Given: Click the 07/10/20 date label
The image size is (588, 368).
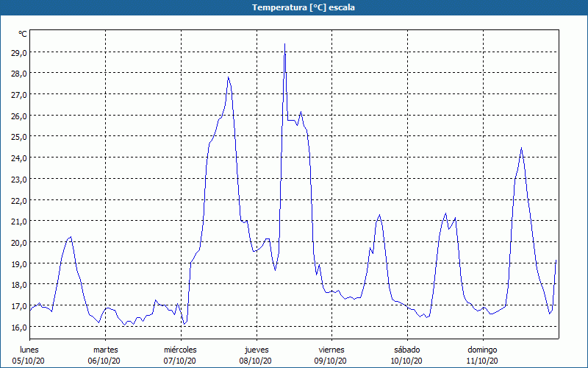Looking at the screenshot, I should point(179,361).
